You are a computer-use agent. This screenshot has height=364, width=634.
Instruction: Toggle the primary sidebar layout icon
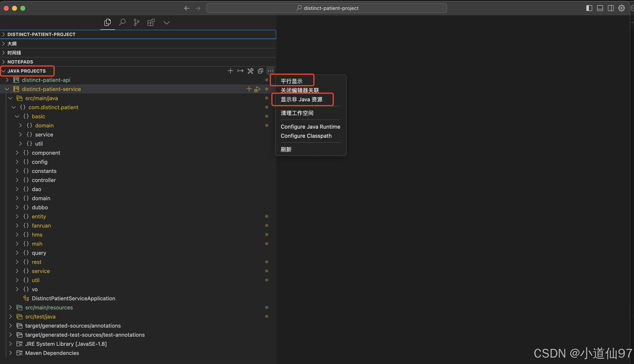click(x=589, y=8)
